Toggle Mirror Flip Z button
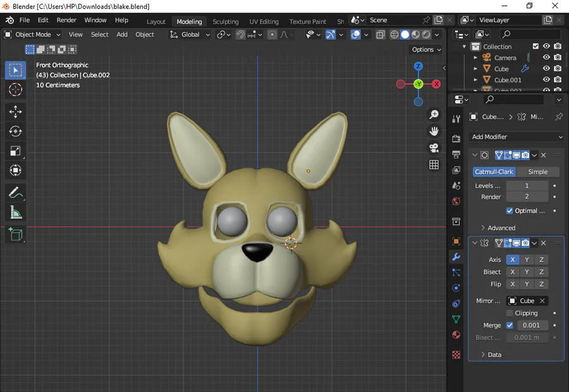Viewport: 569px width, 392px height. click(x=541, y=285)
